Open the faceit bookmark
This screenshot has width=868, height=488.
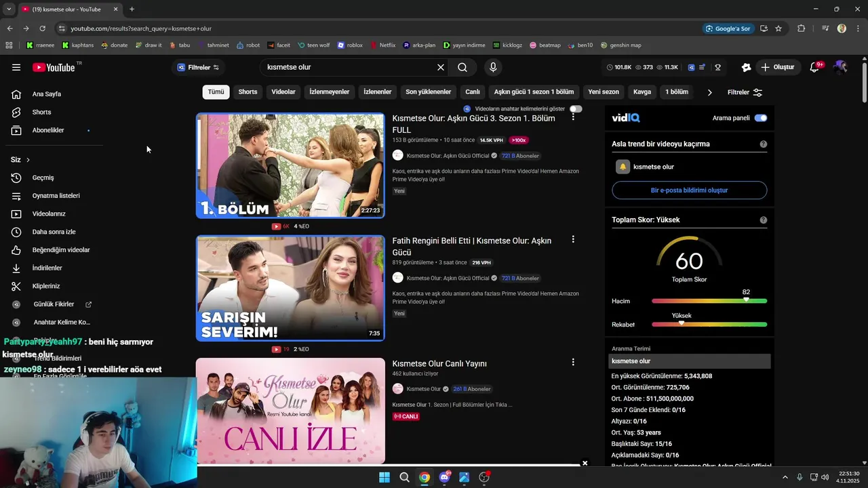pos(279,45)
